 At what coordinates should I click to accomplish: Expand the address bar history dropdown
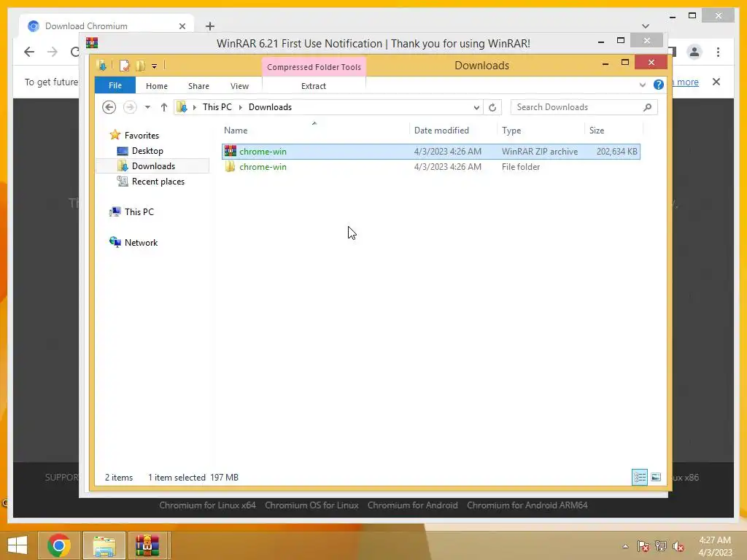point(476,108)
